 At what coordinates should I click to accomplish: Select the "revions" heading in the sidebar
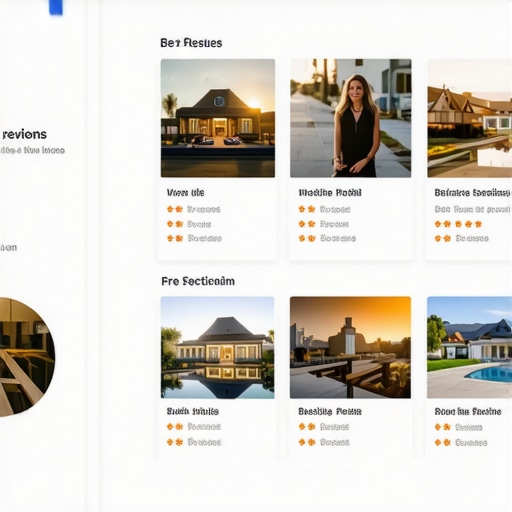[24, 134]
